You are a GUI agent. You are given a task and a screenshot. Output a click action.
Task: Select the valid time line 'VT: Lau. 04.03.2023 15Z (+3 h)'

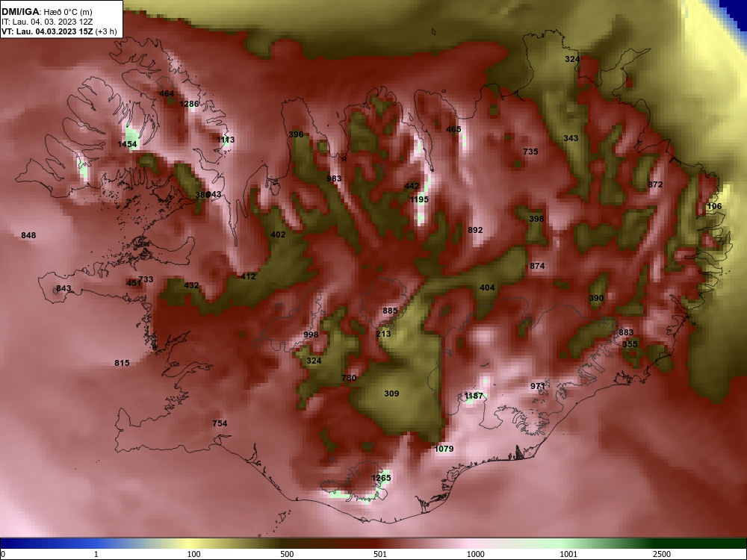point(59,31)
